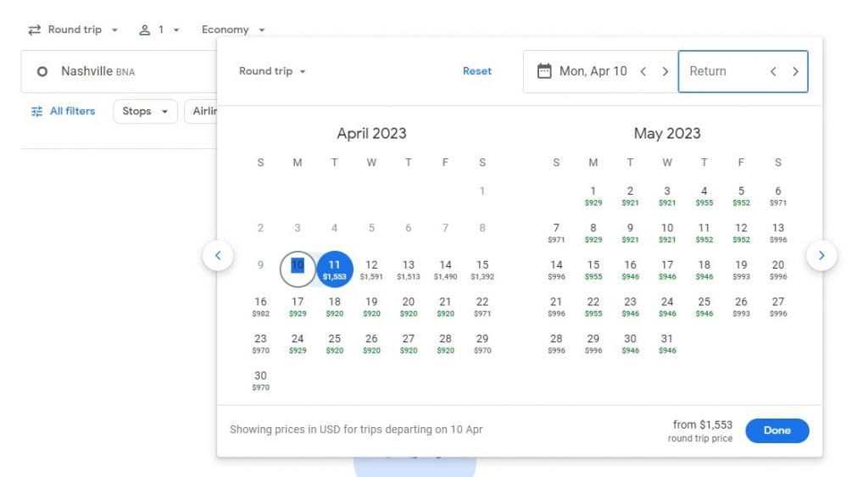Advance departure date forward one day
Image resolution: width=868 pixels, height=477 pixels.
665,72
